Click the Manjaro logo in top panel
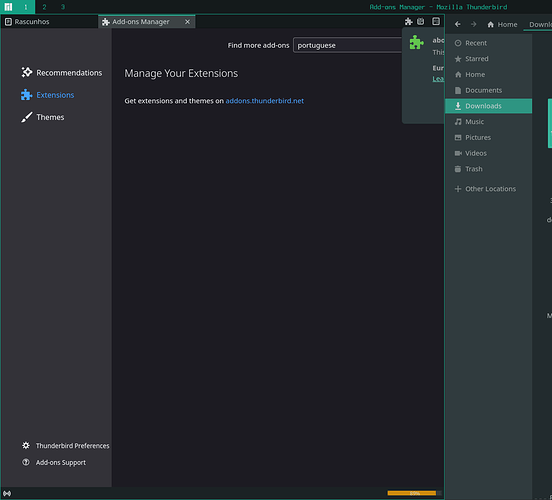 coord(8,7)
